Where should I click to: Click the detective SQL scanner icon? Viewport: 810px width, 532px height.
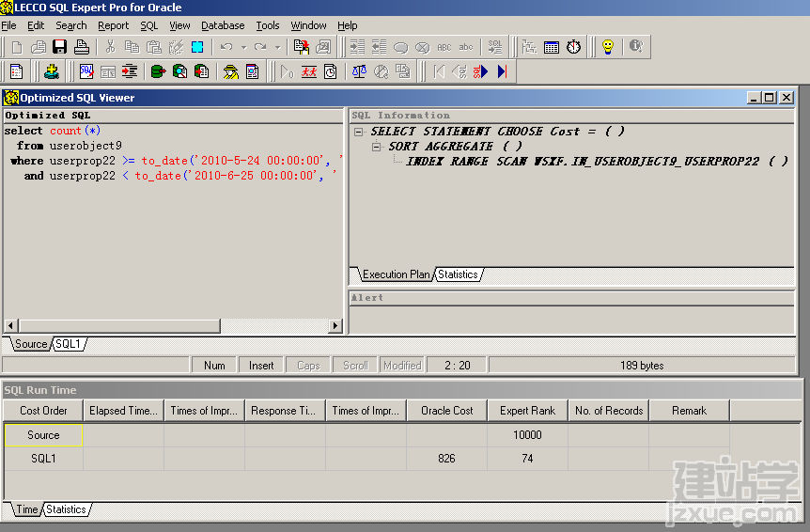(230, 71)
